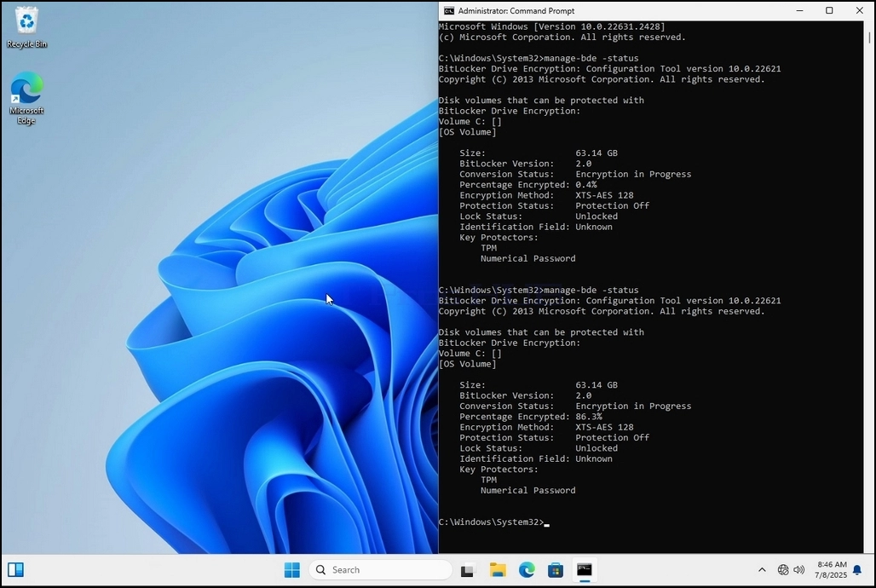
Task: Launch Microsoft Edge from the taskbar
Action: (527, 569)
